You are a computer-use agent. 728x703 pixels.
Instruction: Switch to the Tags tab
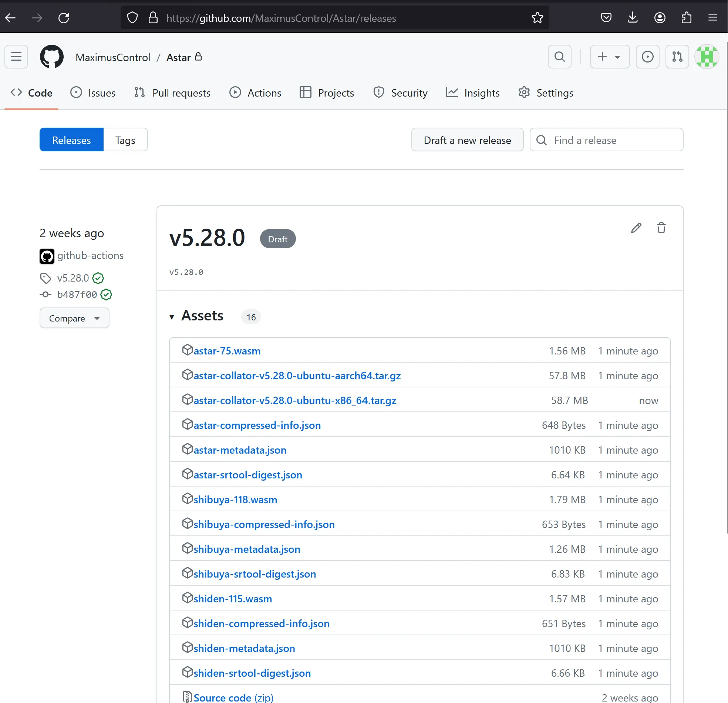[125, 140]
